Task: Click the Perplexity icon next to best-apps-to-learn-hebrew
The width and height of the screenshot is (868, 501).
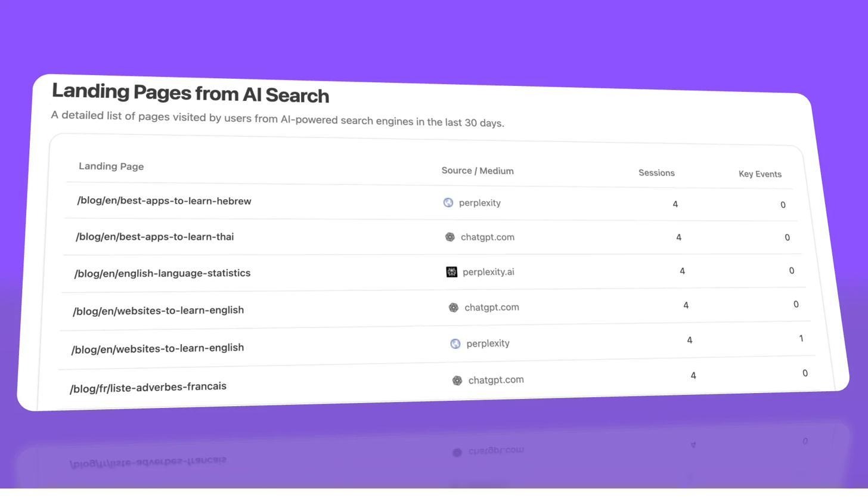Action: click(448, 203)
